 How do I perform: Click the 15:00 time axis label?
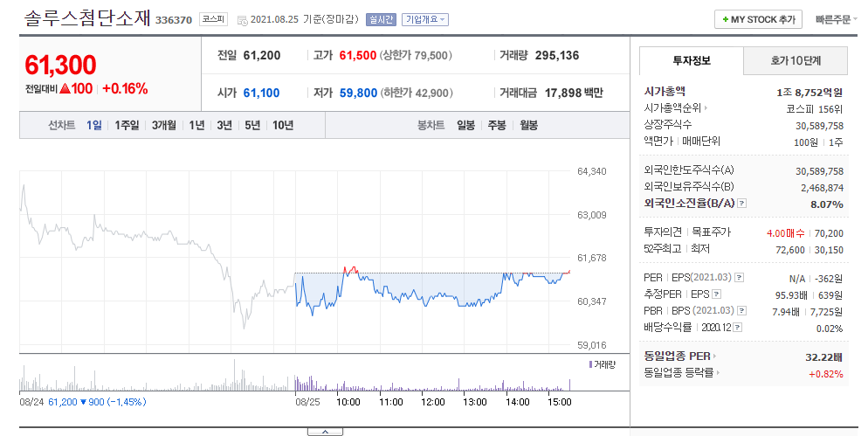[x=559, y=402]
